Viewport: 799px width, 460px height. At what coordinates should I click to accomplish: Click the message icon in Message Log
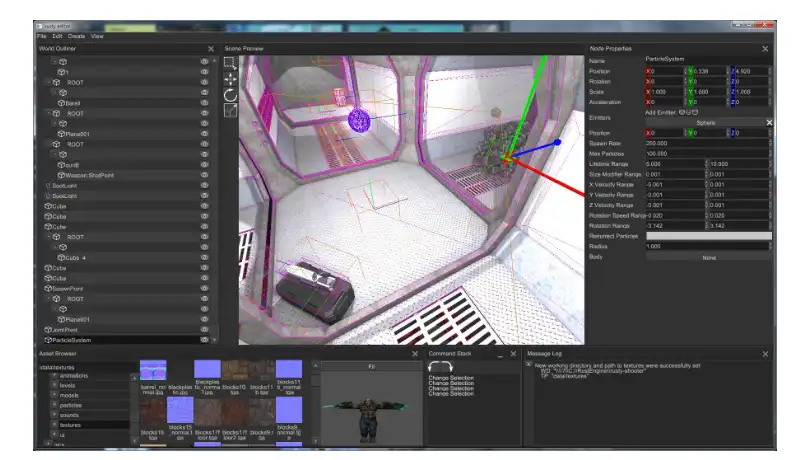[529, 365]
